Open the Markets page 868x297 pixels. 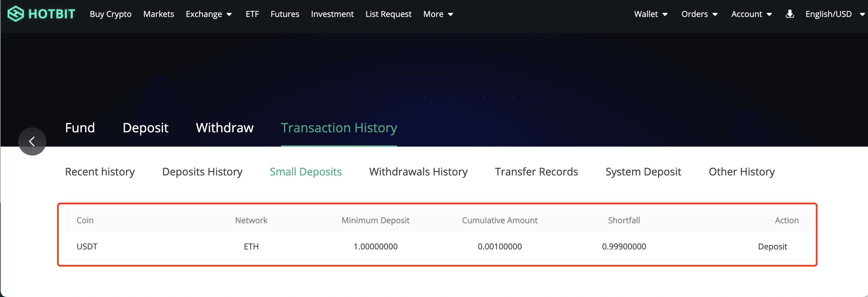point(158,14)
